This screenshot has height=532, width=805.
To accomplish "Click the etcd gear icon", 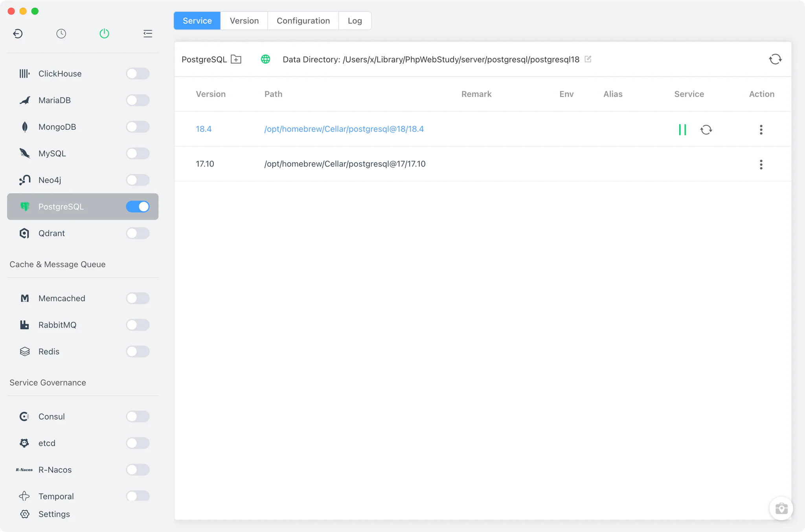I will [x=24, y=443].
